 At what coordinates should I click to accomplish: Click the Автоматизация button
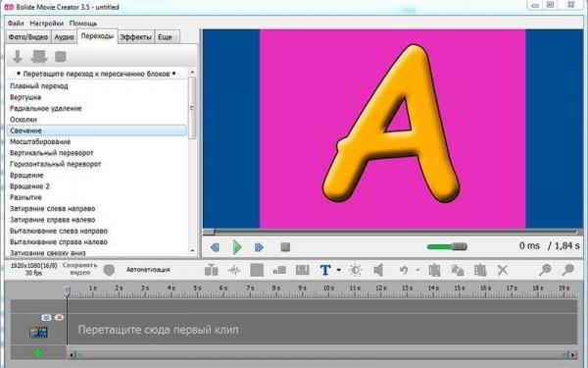(x=148, y=270)
